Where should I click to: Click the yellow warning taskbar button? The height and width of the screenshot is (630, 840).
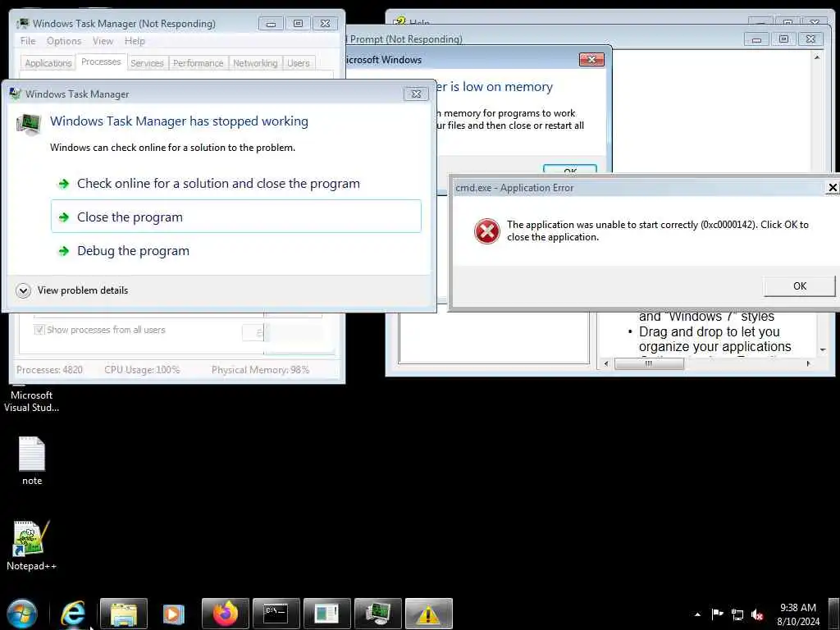pos(428,614)
